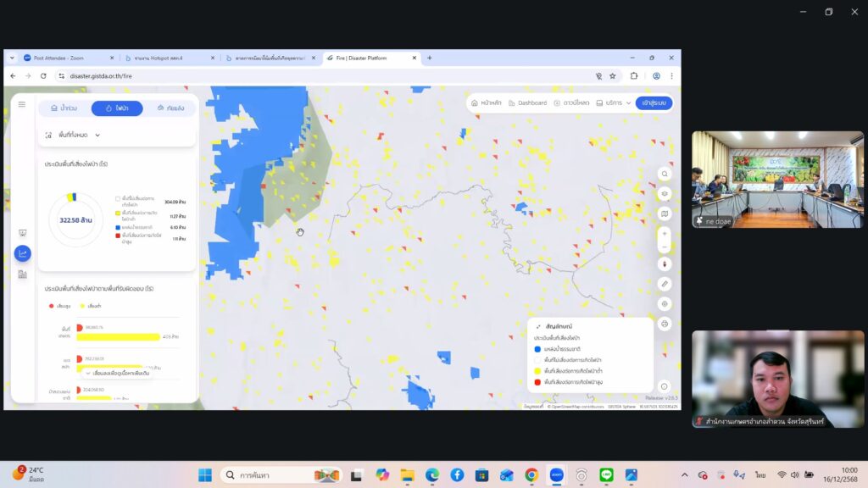Viewport: 868px width, 488px height.
Task: Click the blue เข้าสู่ระบบ login button
Action: pyautogui.click(x=654, y=103)
